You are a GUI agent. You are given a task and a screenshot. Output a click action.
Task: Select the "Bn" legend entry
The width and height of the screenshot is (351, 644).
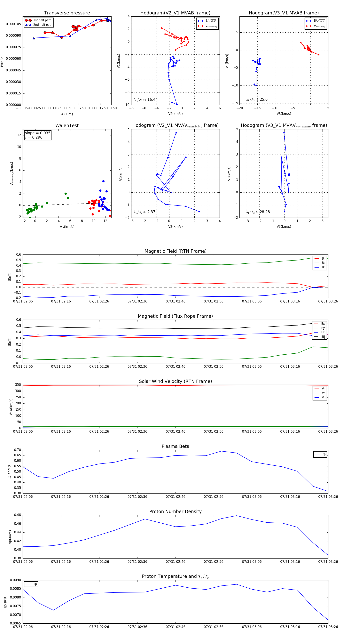(x=320, y=268)
